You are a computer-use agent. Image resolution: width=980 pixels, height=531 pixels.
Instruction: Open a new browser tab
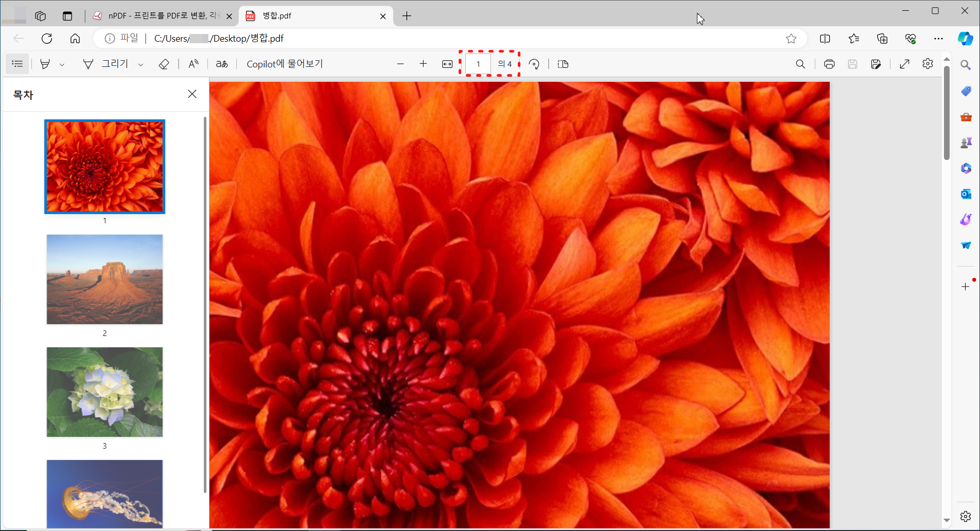pos(407,16)
